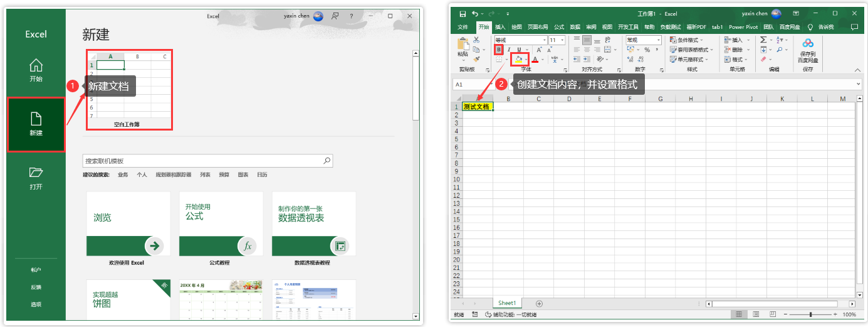Click the magnifier search icon in the template search box
The width and height of the screenshot is (868, 327).
point(327,161)
